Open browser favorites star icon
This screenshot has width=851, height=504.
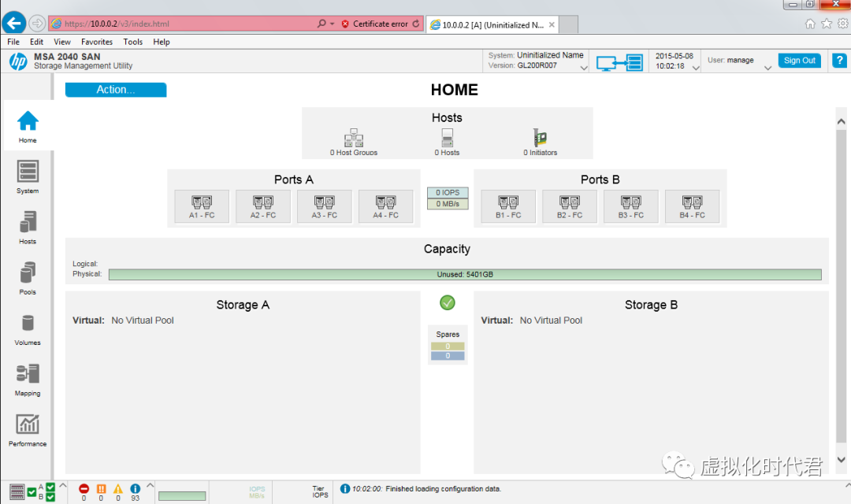tap(827, 24)
